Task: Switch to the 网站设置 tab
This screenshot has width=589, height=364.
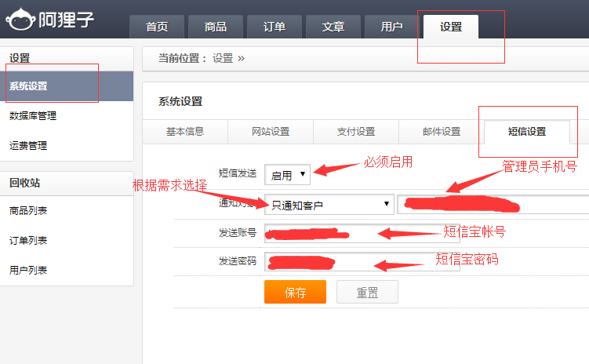Action: pos(271,132)
